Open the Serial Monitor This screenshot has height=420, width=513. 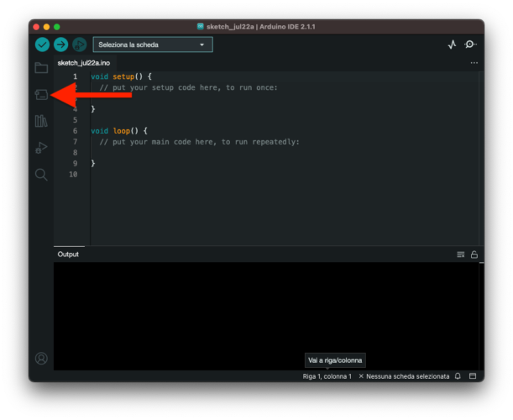[x=470, y=45]
